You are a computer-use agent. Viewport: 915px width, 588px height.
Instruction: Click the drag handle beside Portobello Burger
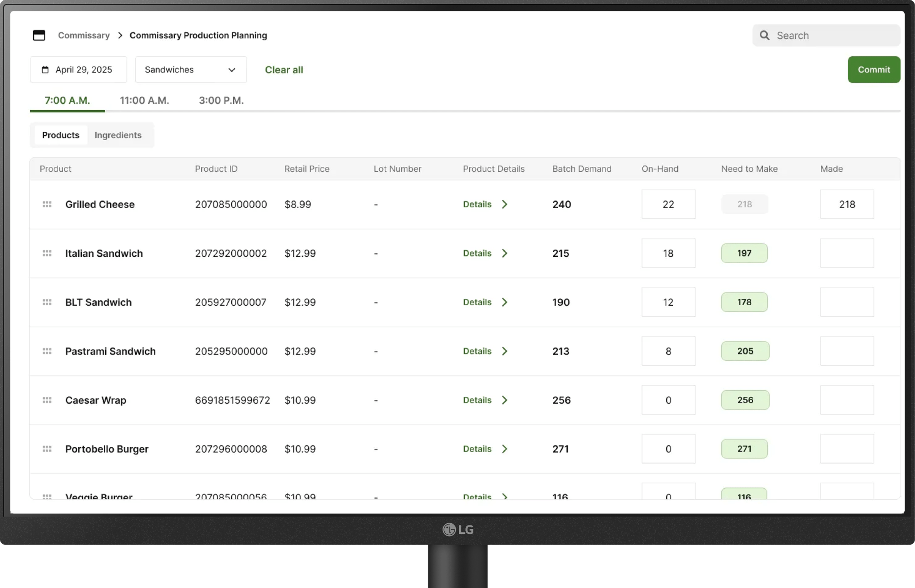[x=47, y=449]
